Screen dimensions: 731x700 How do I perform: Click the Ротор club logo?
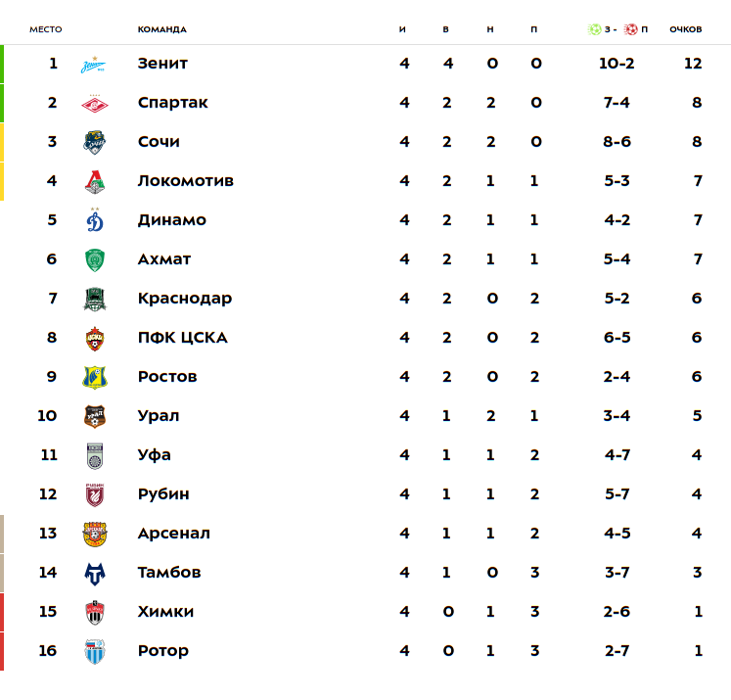coord(95,651)
